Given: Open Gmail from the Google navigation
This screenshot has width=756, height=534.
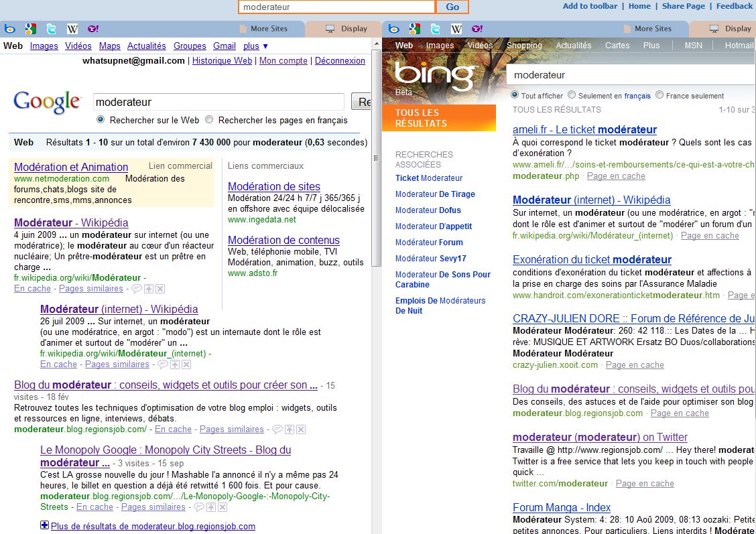Looking at the screenshot, I should point(225,46).
